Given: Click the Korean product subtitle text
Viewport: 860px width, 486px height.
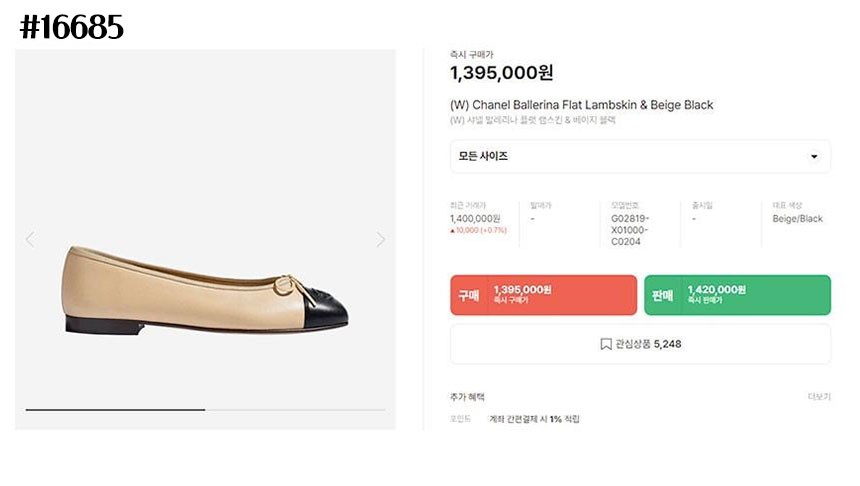Looking at the screenshot, I should 533,121.
